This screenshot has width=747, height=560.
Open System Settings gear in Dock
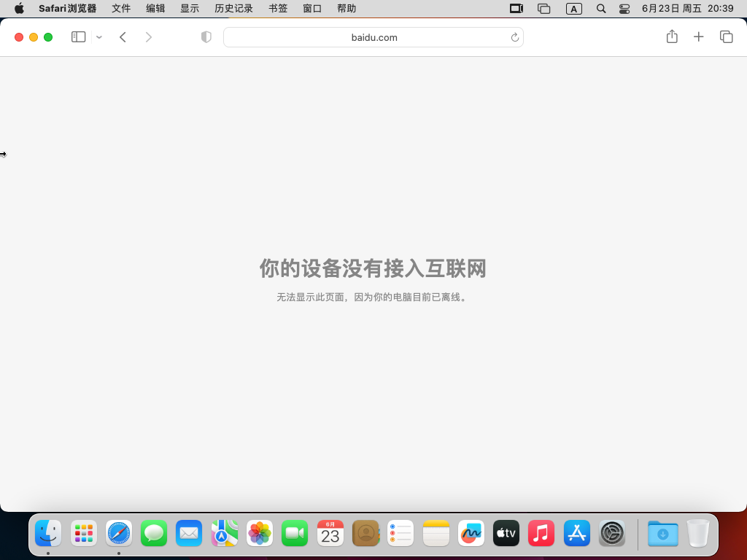[612, 534]
